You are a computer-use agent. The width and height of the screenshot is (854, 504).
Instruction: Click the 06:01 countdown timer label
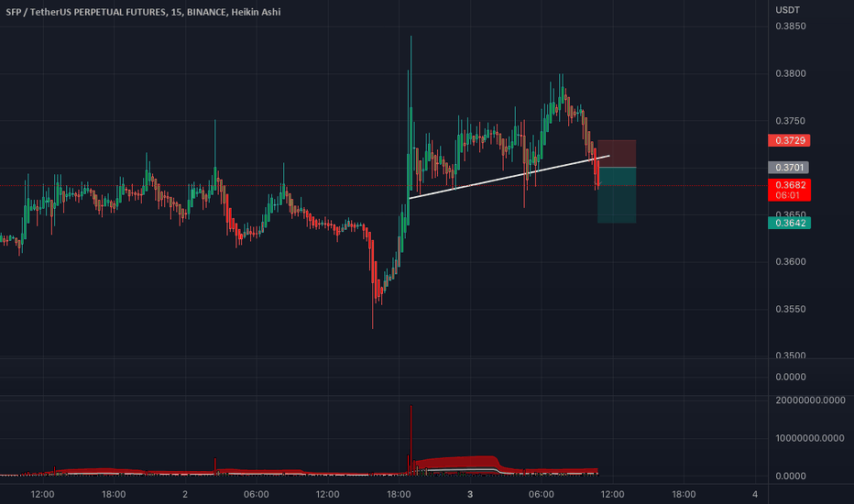tap(787, 195)
